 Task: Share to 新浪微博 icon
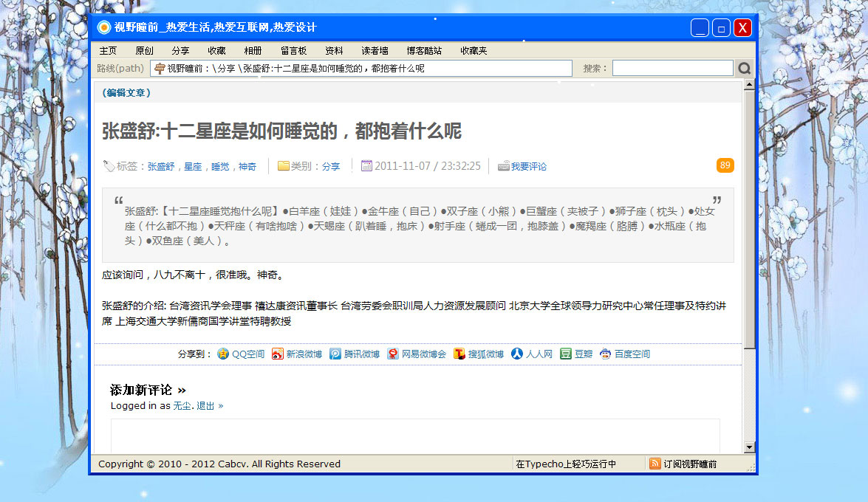point(278,354)
